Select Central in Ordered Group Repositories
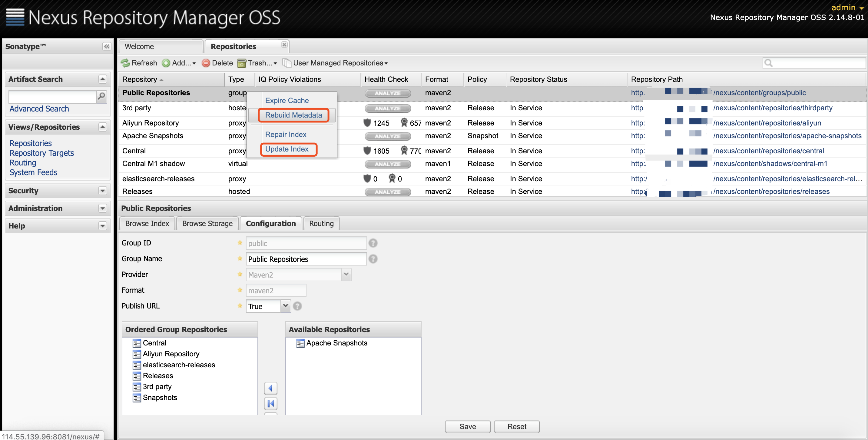This screenshot has width=868, height=440. point(154,343)
